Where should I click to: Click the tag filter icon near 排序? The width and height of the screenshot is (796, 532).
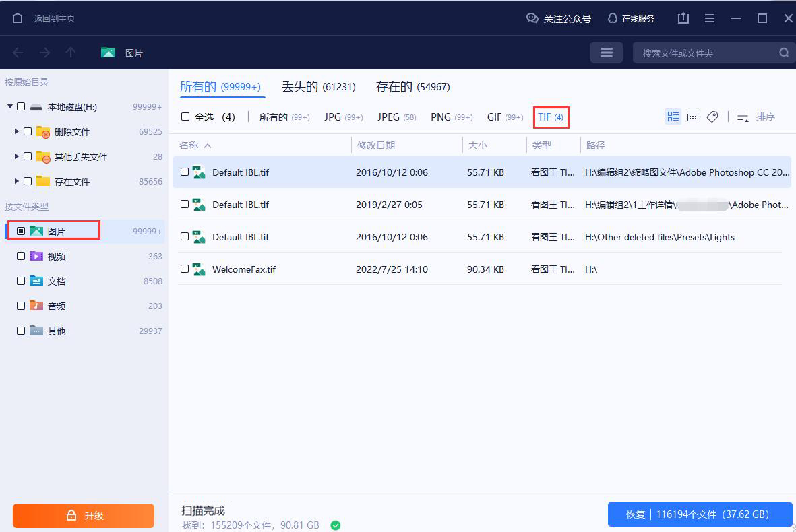(712, 117)
